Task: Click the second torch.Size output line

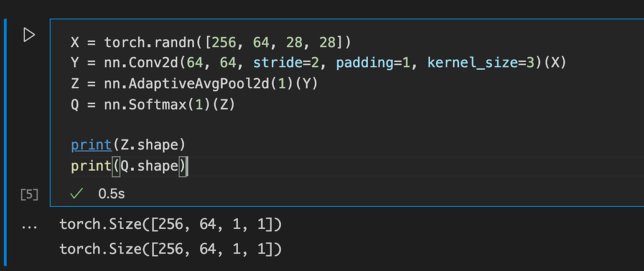Action: (170, 249)
